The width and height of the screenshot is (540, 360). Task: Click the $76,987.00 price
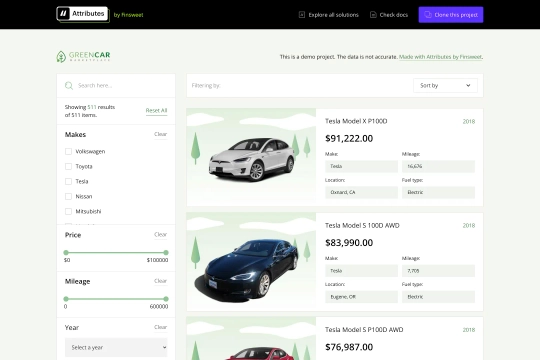pyautogui.click(x=349, y=347)
